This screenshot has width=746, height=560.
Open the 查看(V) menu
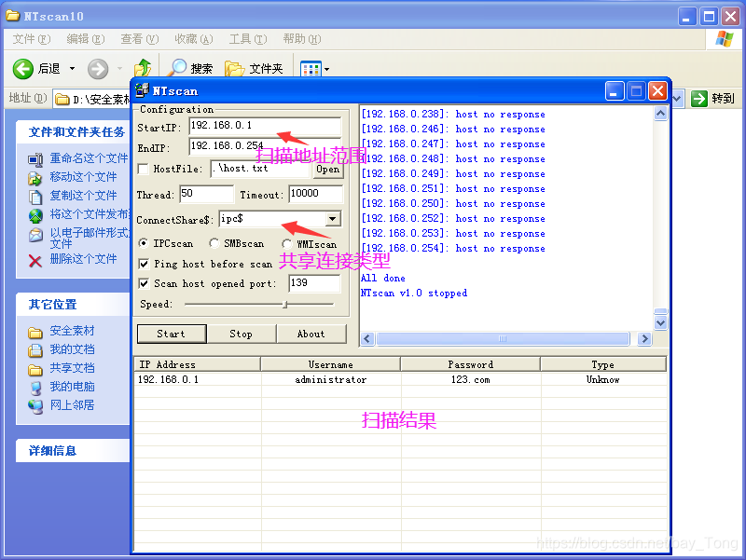[139, 38]
